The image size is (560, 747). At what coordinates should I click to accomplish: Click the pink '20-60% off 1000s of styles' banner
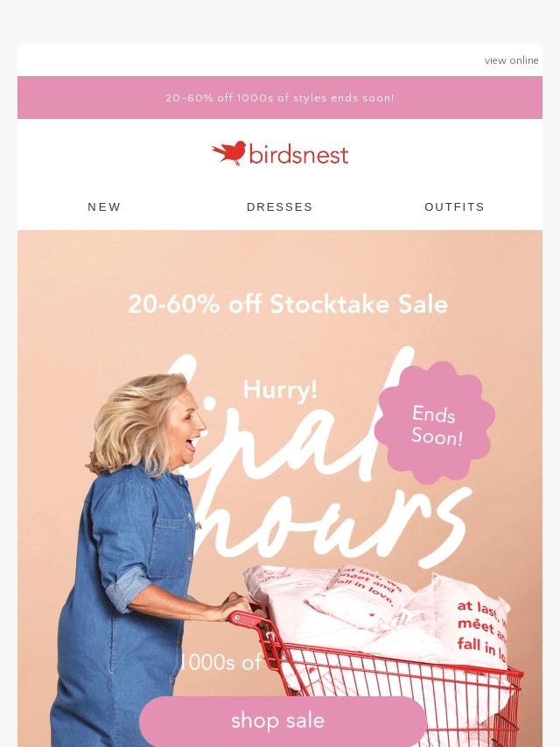coord(280,98)
